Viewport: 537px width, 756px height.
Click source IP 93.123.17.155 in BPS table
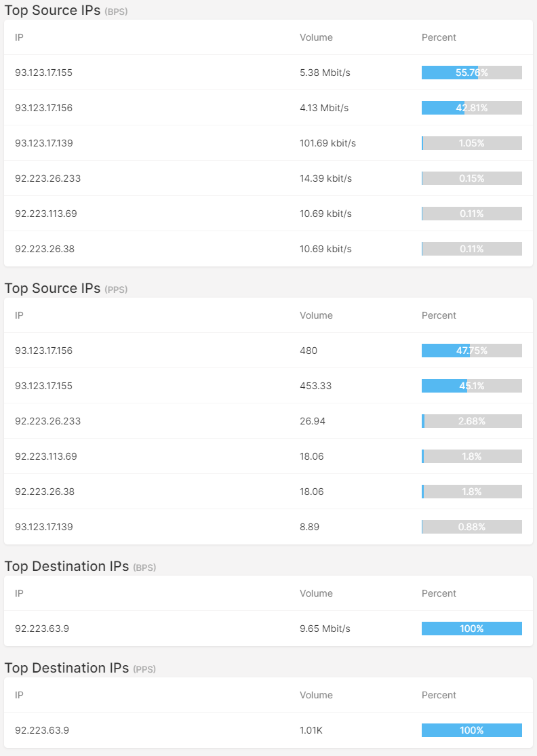(x=43, y=73)
